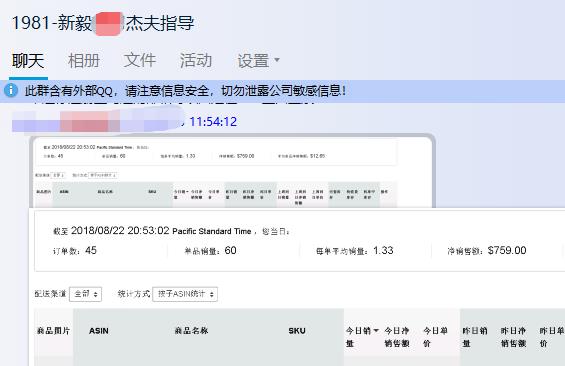Click the 今日单价 column header
Viewport: 565px width, 366px height.
[435, 337]
